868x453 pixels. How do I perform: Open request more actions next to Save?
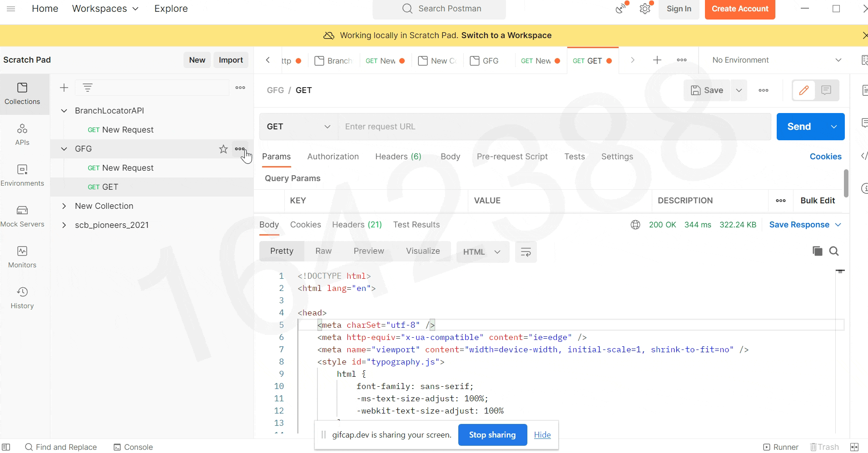coord(764,90)
